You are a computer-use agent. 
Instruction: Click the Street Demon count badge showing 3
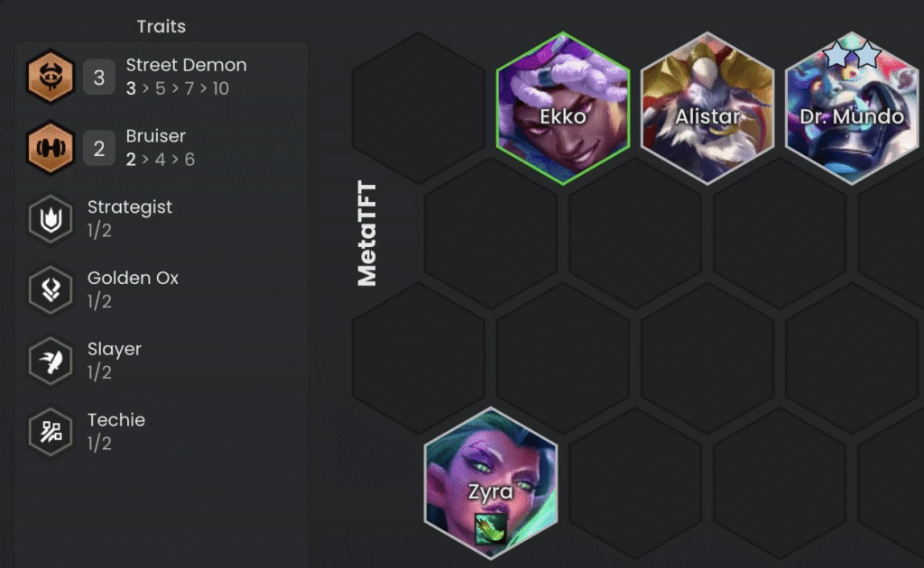pyautogui.click(x=99, y=78)
